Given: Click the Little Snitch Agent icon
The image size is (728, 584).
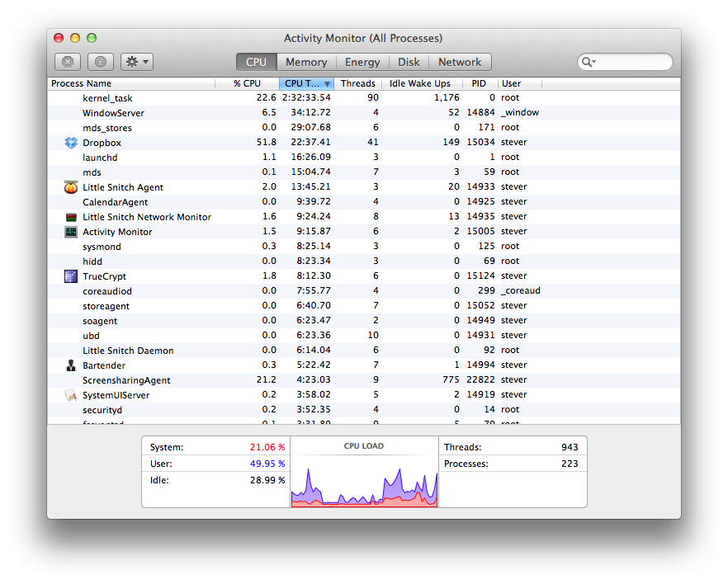Looking at the screenshot, I should click(71, 187).
